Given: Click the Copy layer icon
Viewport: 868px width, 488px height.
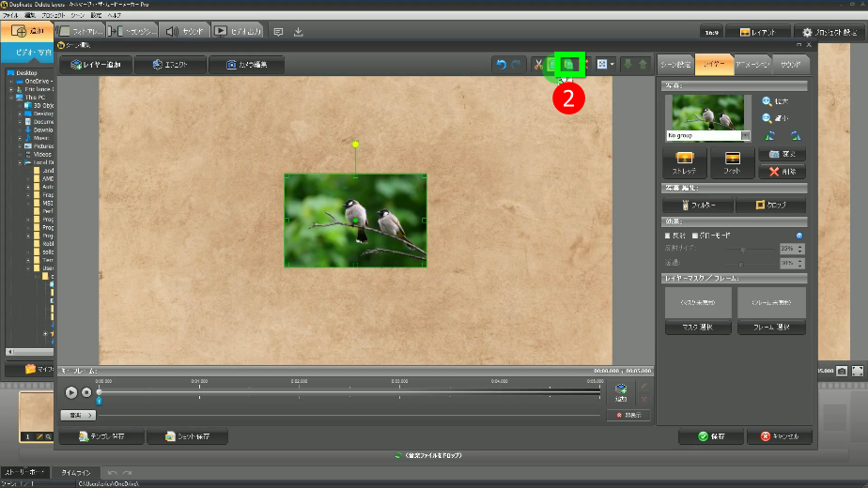Looking at the screenshot, I should (x=551, y=65).
